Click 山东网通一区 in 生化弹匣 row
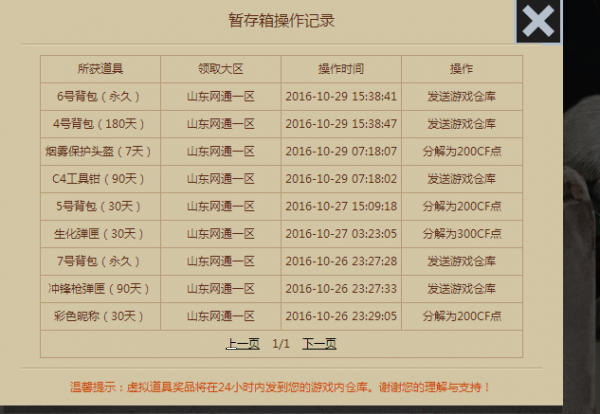This screenshot has height=414, width=600. (x=221, y=234)
